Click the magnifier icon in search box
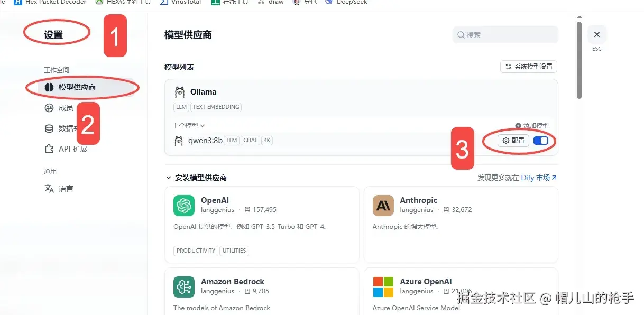Image resolution: width=644 pixels, height=315 pixels. [461, 35]
